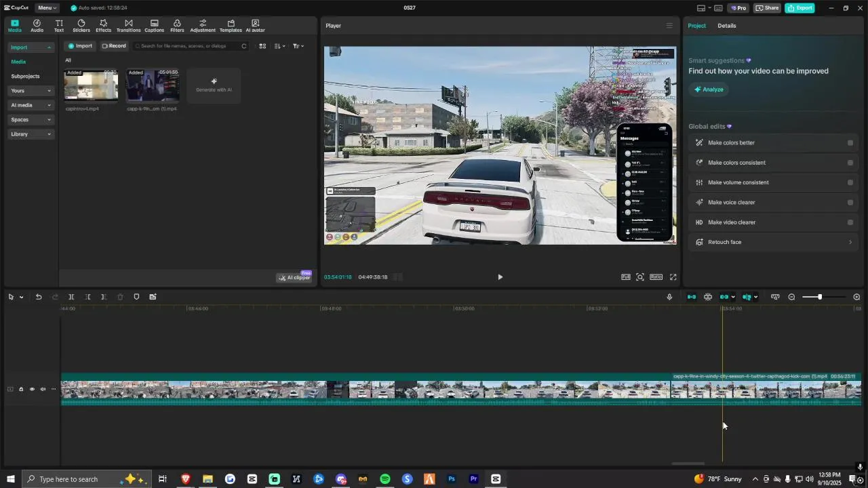Click the timeline preview thumbnail settings icon
This screenshot has height=488, width=868.
tap(775, 297)
